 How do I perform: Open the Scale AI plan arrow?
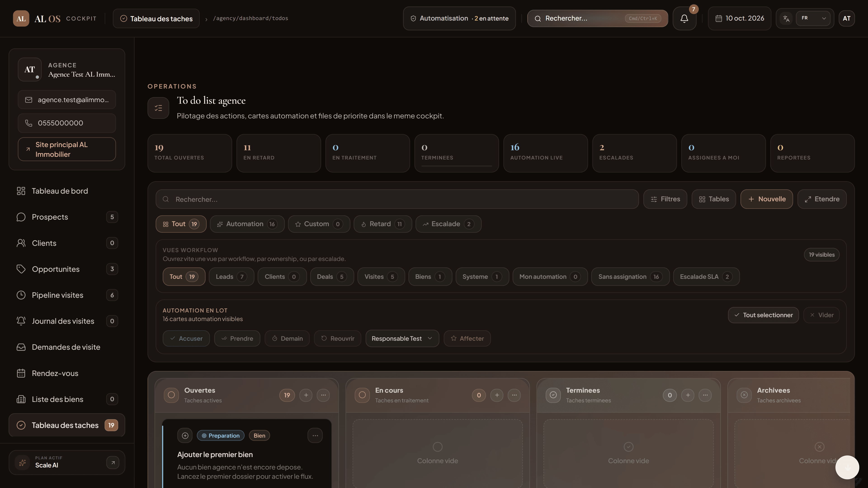click(x=113, y=462)
